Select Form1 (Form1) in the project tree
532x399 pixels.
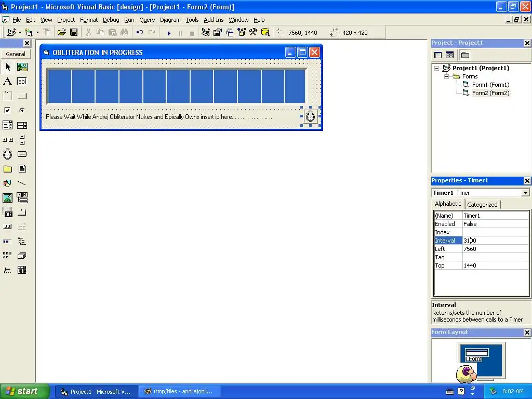pos(490,85)
